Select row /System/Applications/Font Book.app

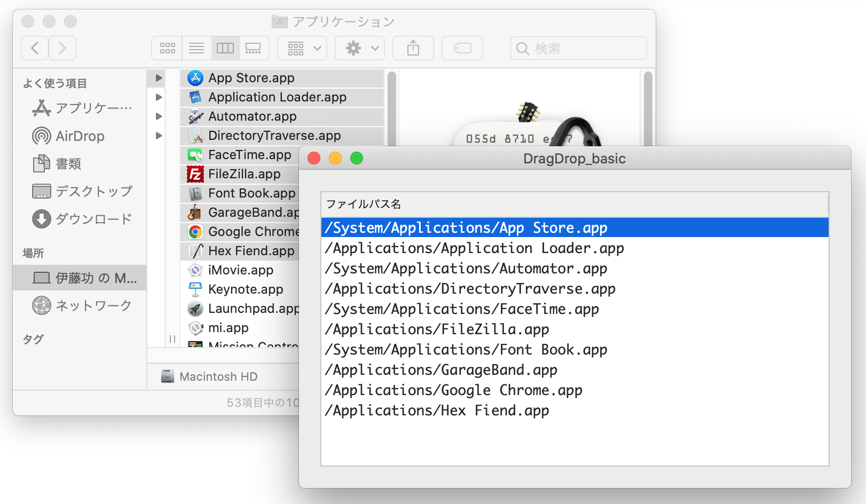pyautogui.click(x=575, y=349)
